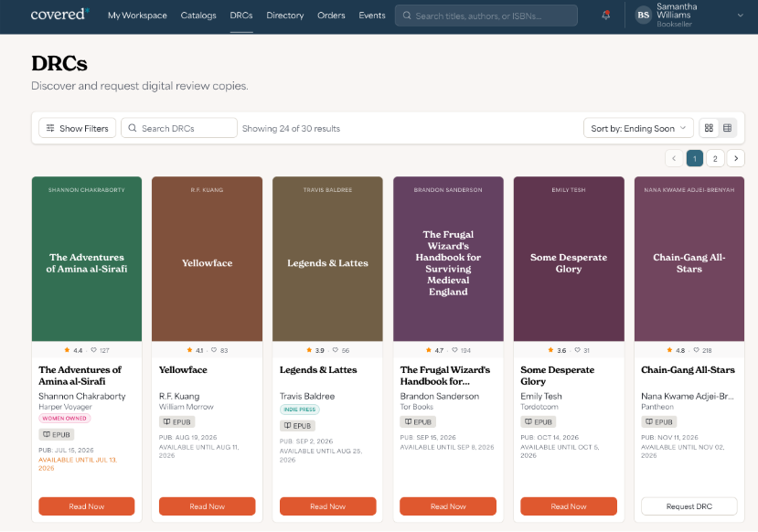Click EPUB badge on Some Desperate Glory
This screenshot has height=532, width=758.
tap(539, 421)
